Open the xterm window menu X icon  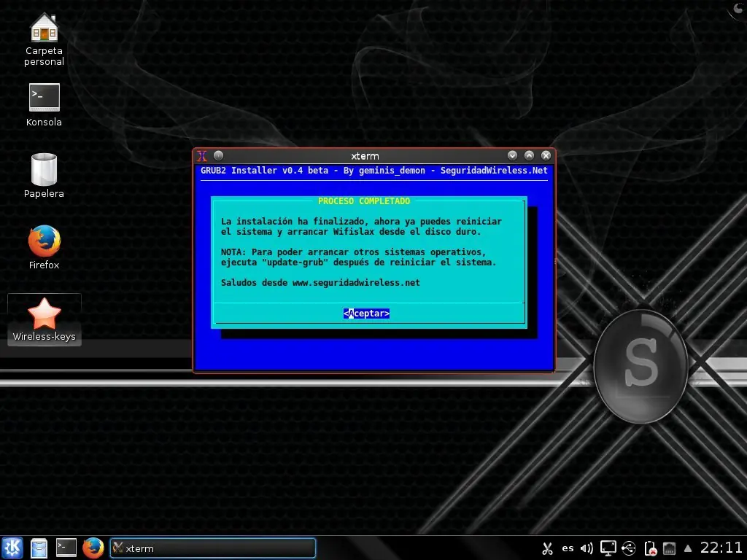[x=202, y=156]
